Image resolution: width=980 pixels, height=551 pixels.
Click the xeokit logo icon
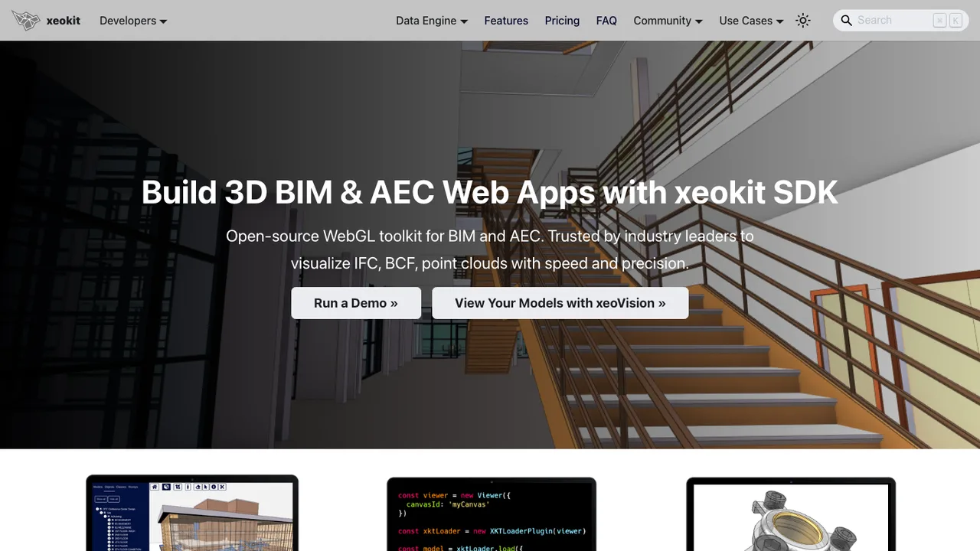[25, 21]
